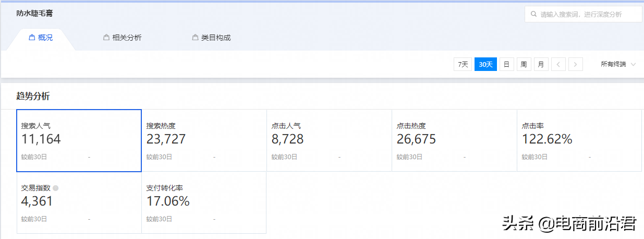Open the 所有终端 device dropdown

618,64
